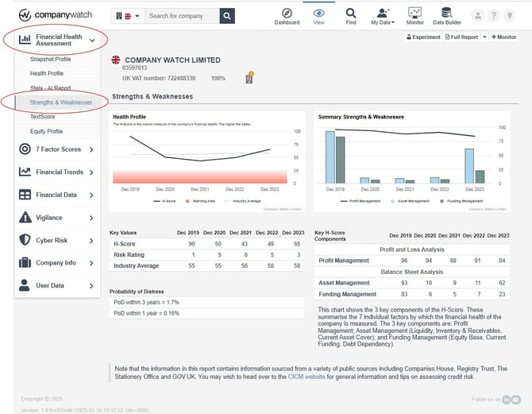Collapse the Financial Health Assessment section

[92, 41]
